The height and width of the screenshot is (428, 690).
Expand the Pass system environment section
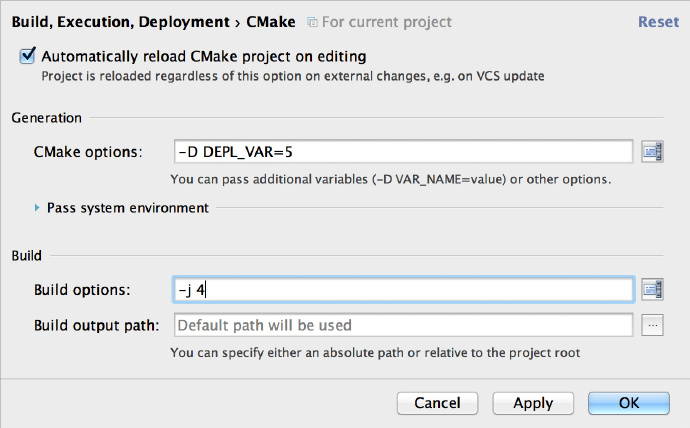(x=37, y=208)
